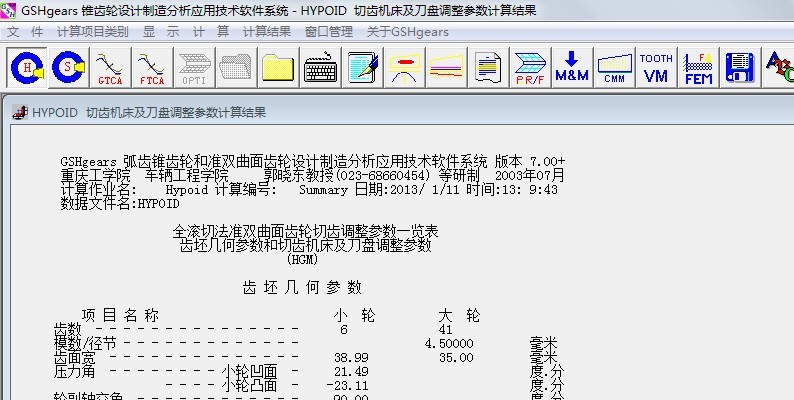The height and width of the screenshot is (400, 794).
Task: Click the 齿数 row label
Action: 67,330
